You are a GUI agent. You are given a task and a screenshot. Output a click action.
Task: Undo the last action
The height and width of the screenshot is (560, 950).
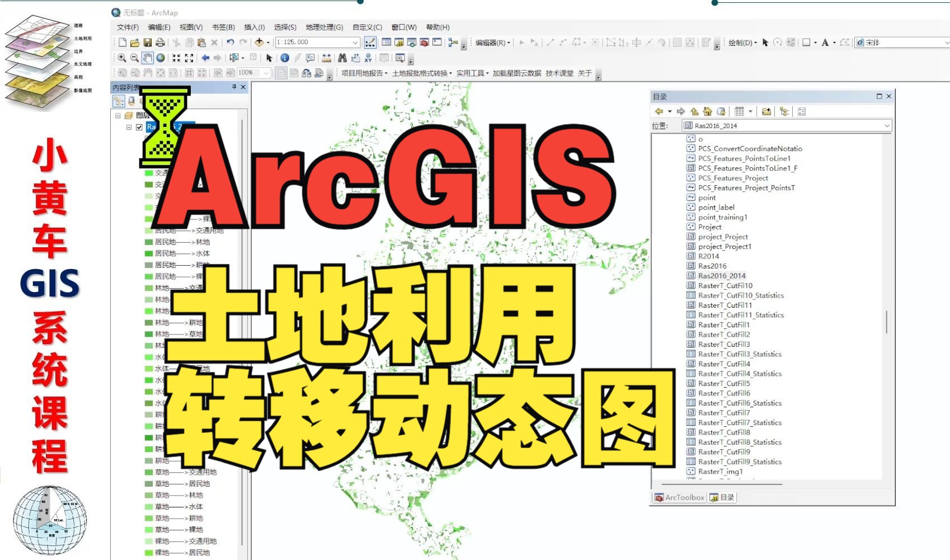230,43
